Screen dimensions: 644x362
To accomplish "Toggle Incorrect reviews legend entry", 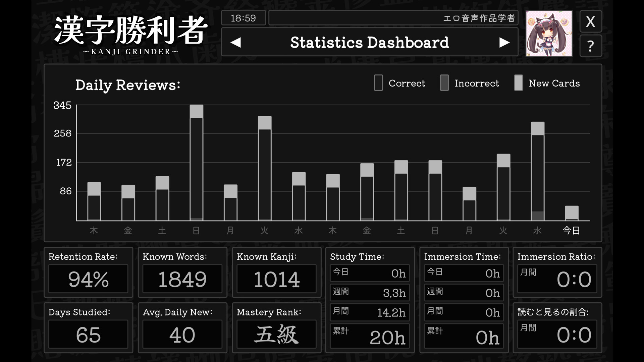I will [x=470, y=83].
